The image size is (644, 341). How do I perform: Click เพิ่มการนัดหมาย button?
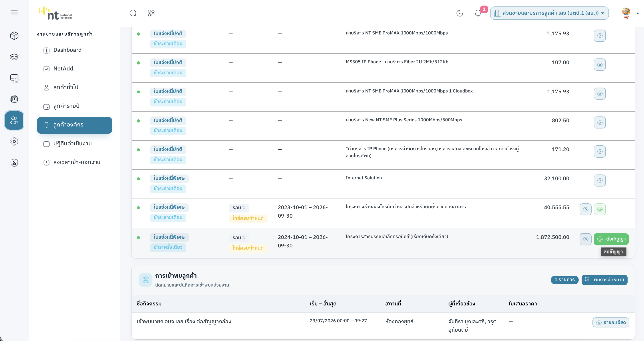point(604,280)
